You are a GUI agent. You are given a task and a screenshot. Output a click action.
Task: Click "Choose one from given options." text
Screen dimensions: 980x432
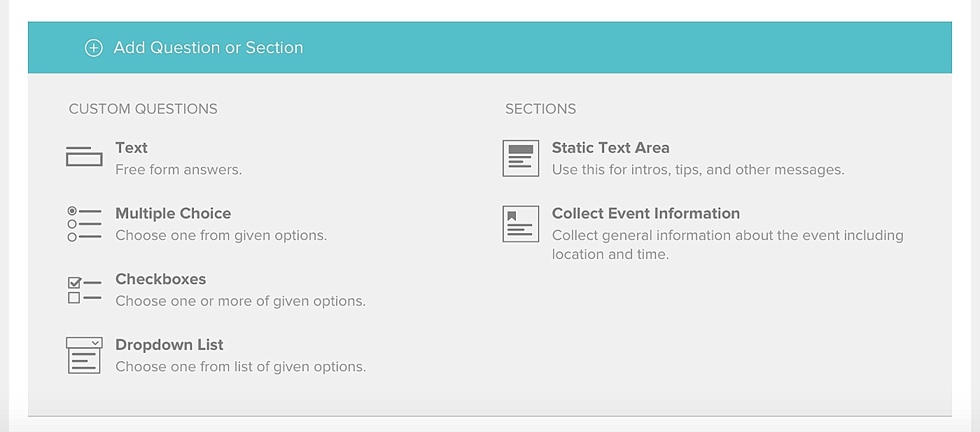221,235
